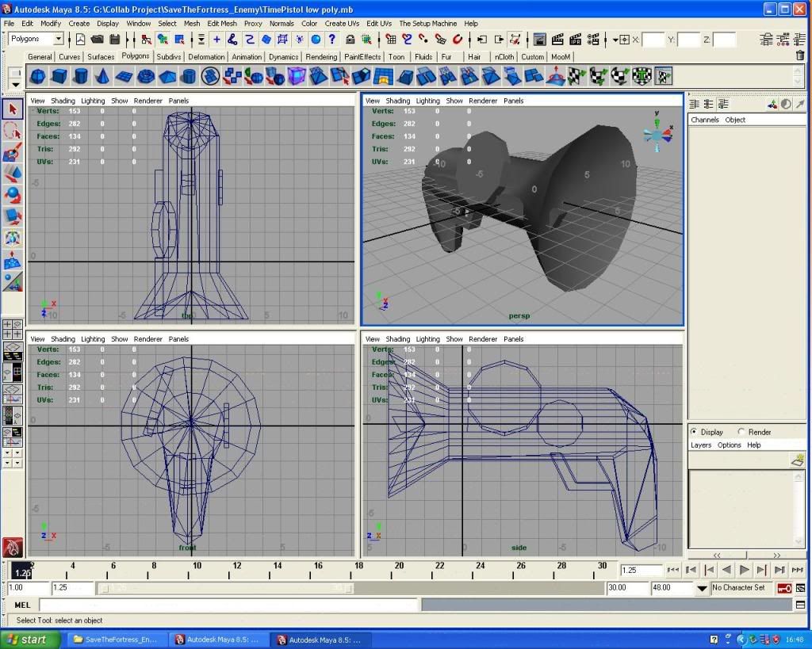Expand the selection mask menu arrow

coord(201,40)
